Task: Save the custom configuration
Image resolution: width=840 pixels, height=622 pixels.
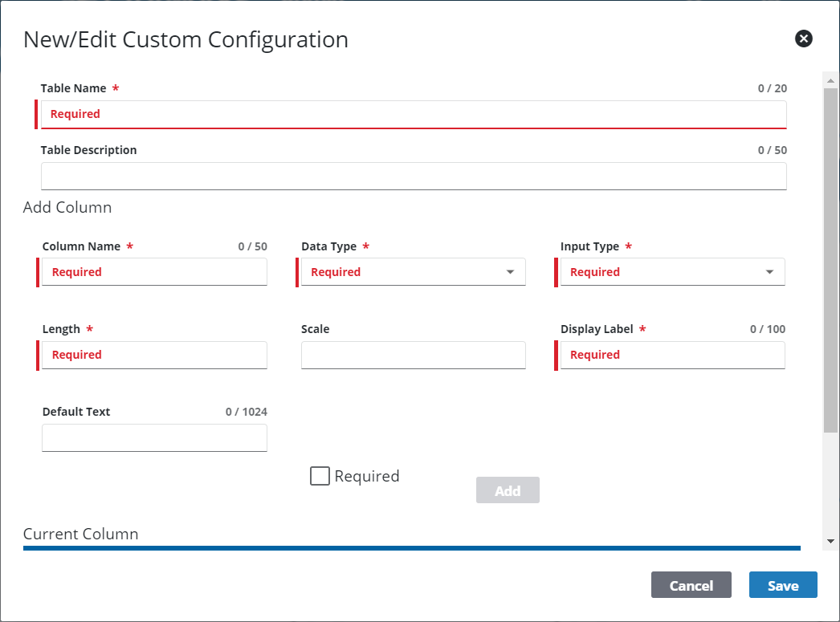Action: coord(782,585)
